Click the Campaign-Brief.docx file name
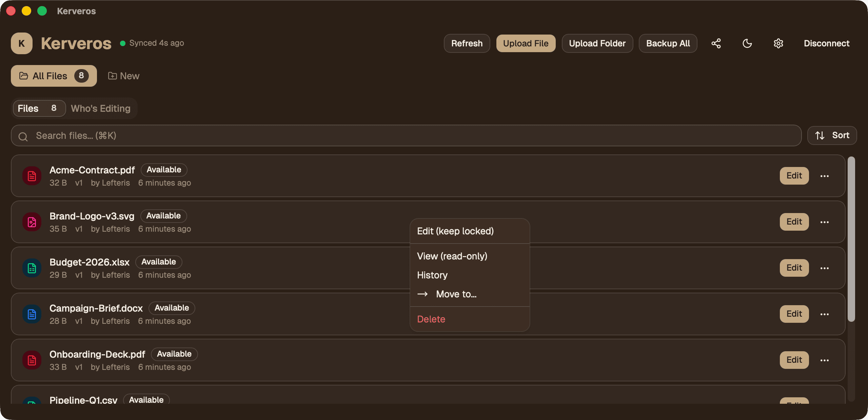Screen dimensions: 868x420 (x=96, y=308)
